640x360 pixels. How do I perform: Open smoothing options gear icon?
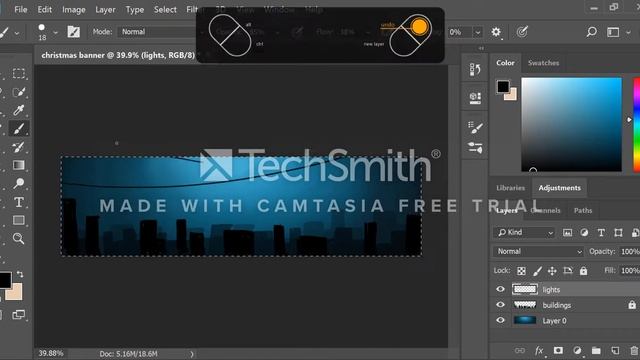click(496, 32)
